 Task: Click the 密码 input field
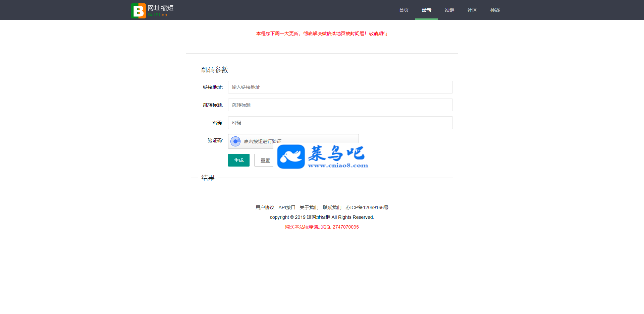coord(340,123)
